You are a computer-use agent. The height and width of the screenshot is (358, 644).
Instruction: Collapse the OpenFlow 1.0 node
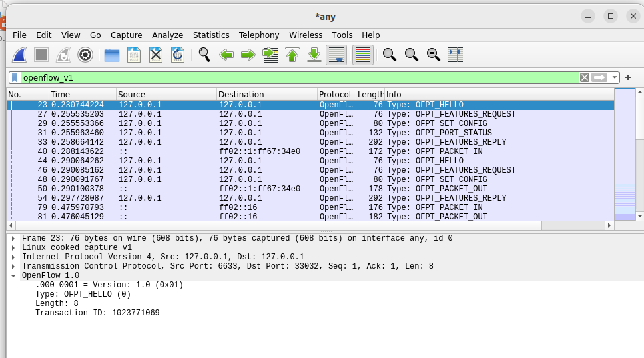tap(13, 276)
